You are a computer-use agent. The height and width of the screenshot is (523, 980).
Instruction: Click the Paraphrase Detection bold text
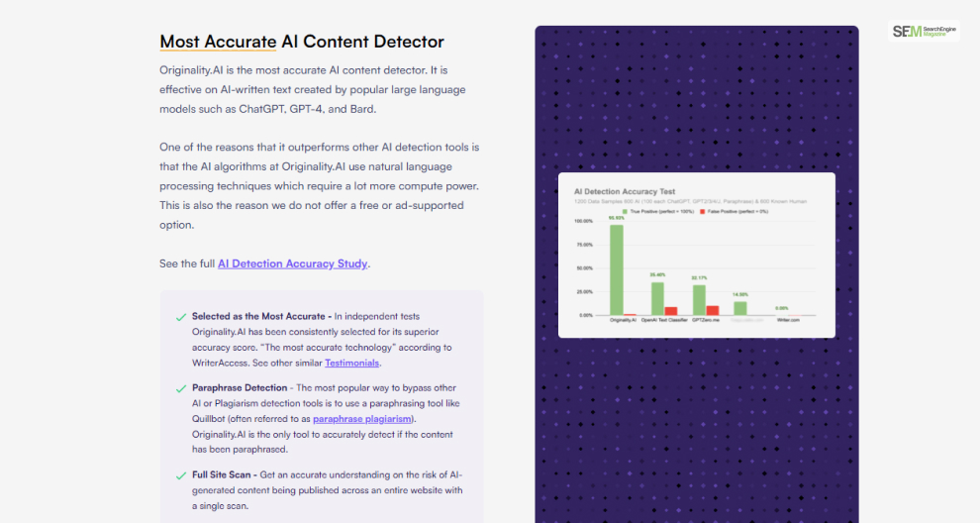point(240,388)
